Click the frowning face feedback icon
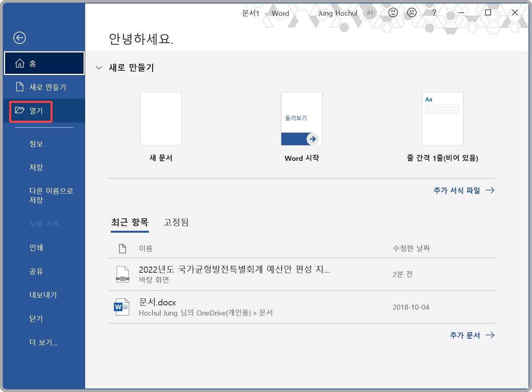Screen dimensions: 532x392 pyautogui.click(x=411, y=12)
